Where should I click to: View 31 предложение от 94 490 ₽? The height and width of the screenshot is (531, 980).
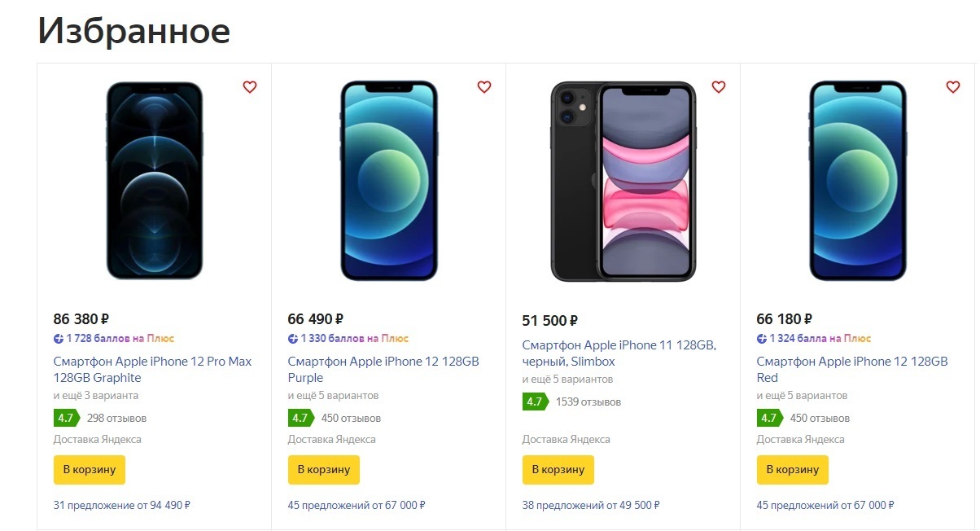pyautogui.click(x=121, y=506)
